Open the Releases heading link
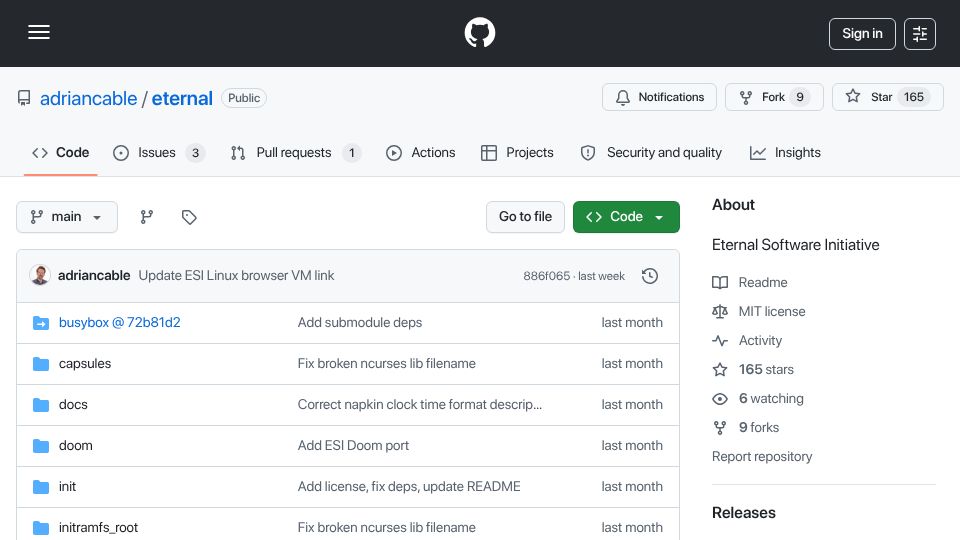Image resolution: width=960 pixels, height=540 pixels. click(x=743, y=513)
